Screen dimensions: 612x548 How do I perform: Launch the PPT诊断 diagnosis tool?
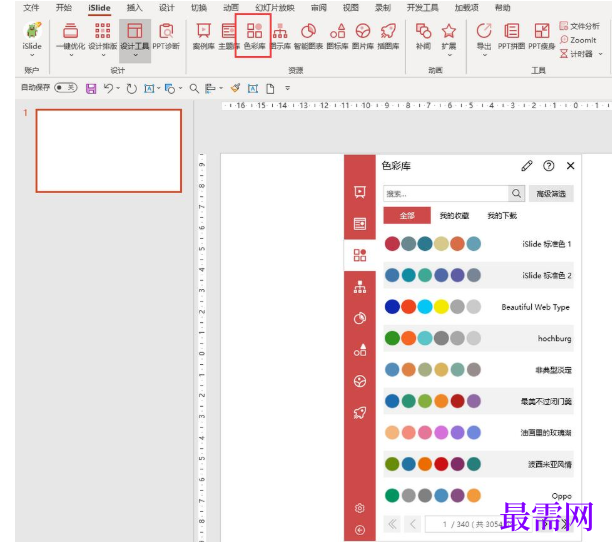coord(166,36)
